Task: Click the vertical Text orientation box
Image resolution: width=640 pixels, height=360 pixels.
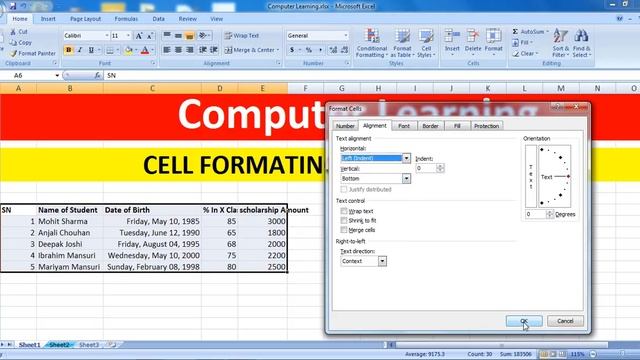Action: pos(531,176)
